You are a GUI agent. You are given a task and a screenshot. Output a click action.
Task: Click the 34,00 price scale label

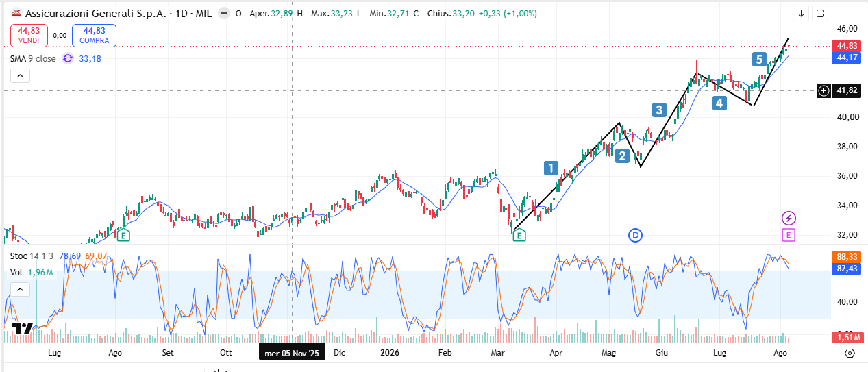pos(847,205)
